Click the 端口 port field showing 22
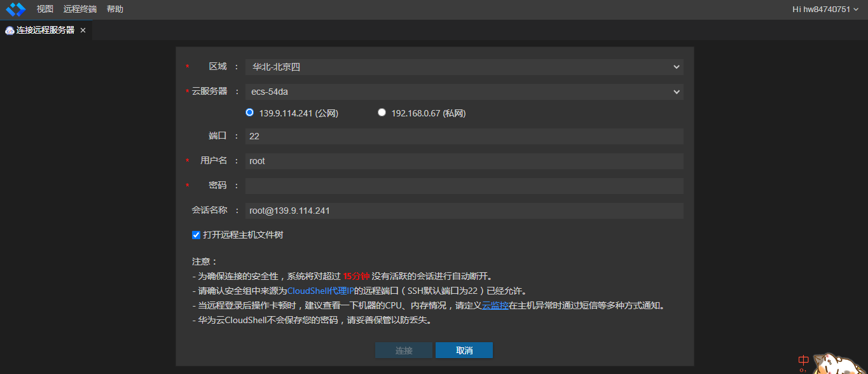The width and height of the screenshot is (868, 374). [464, 136]
